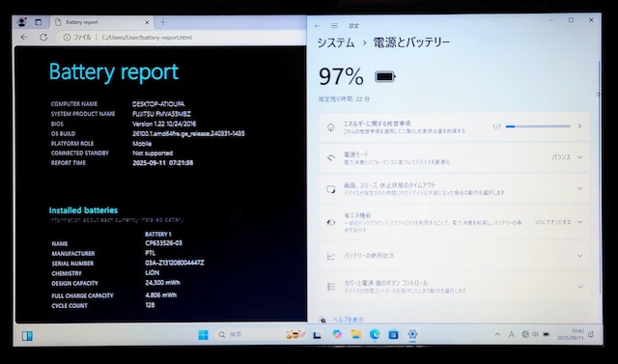Click the 97% battery level icon
Image resolution: width=618 pixels, height=364 pixels.
click(x=384, y=76)
